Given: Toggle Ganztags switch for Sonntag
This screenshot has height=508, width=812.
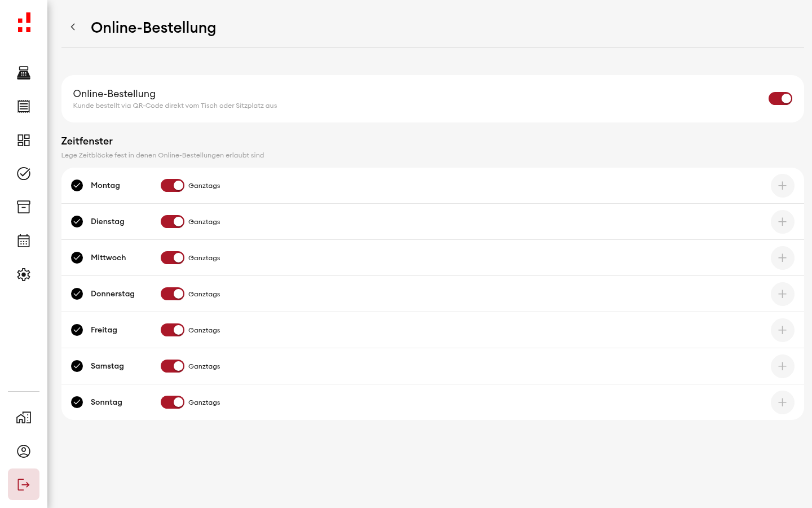Looking at the screenshot, I should click(x=173, y=402).
